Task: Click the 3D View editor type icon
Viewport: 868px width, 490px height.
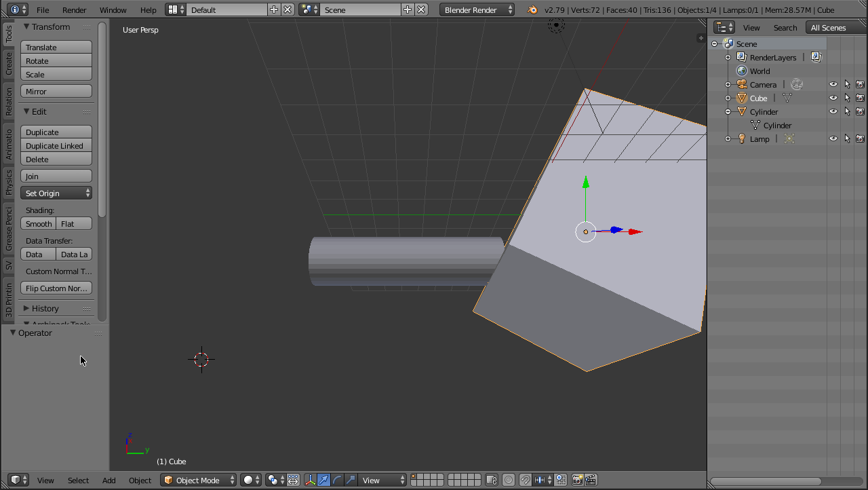Action: pos(18,480)
